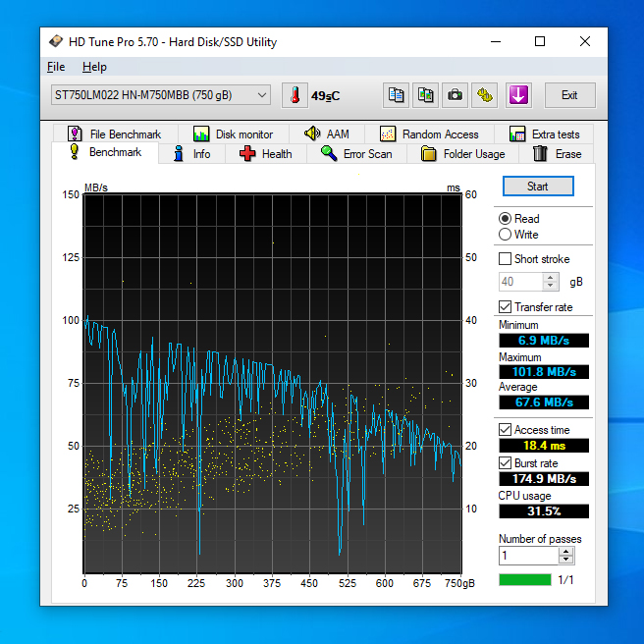This screenshot has width=644, height=644.
Task: Click the 174.9 MB/s burst rate value
Action: point(544,478)
